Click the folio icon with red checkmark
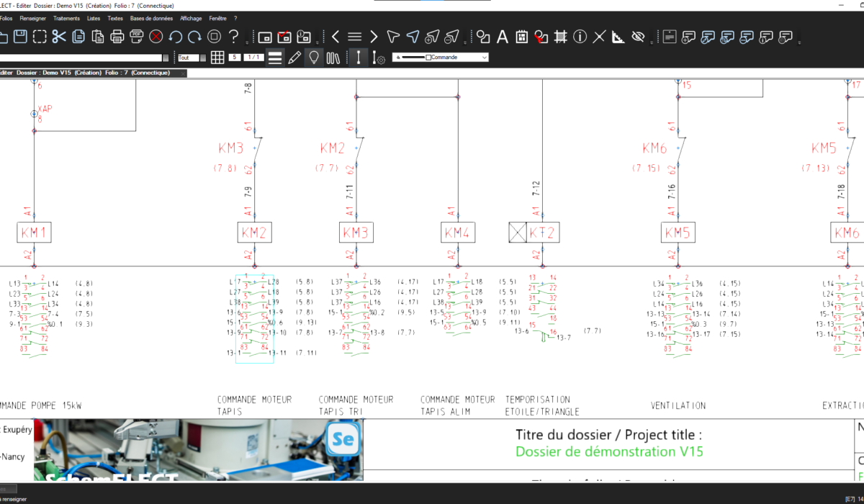This screenshot has height=504, width=864. click(x=284, y=36)
